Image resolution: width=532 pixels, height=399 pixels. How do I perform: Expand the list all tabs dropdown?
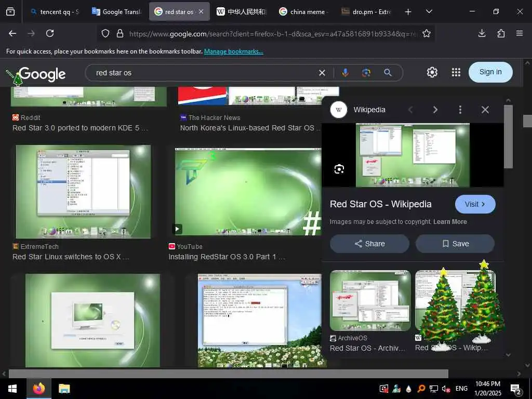click(x=429, y=11)
